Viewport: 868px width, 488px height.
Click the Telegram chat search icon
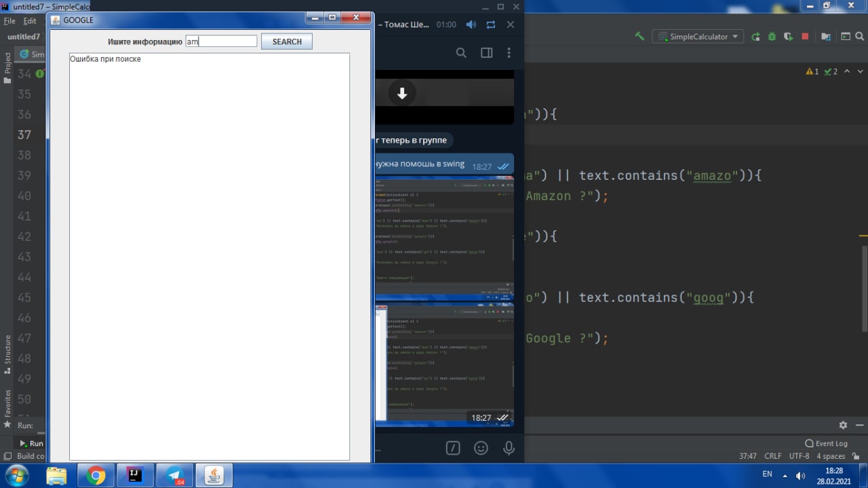[x=461, y=53]
